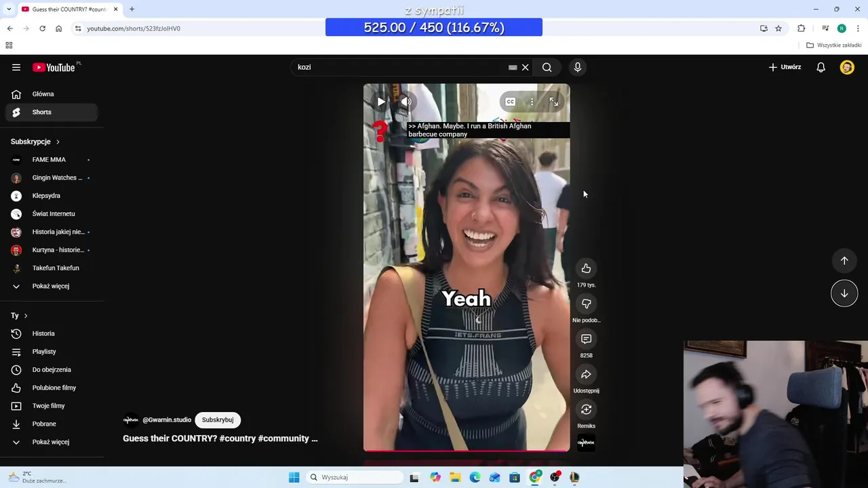Select Shorts in the sidebar
Image resolution: width=868 pixels, height=488 pixels.
(x=52, y=113)
